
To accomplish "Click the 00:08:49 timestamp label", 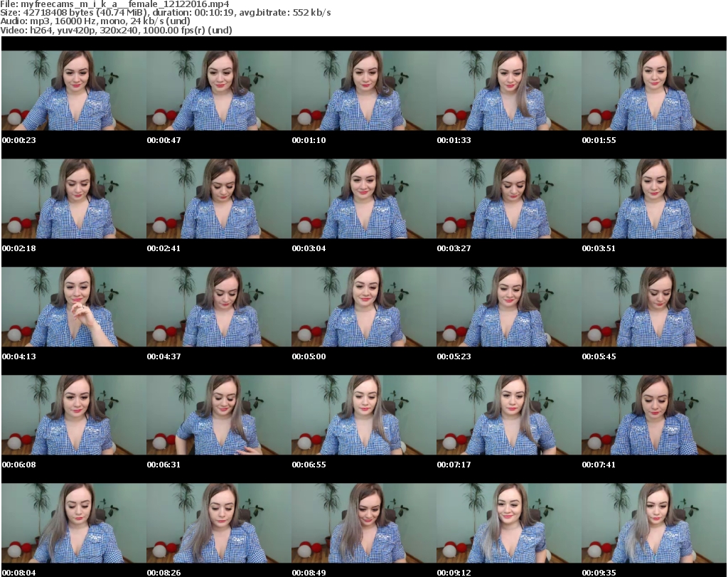I will click(309, 573).
